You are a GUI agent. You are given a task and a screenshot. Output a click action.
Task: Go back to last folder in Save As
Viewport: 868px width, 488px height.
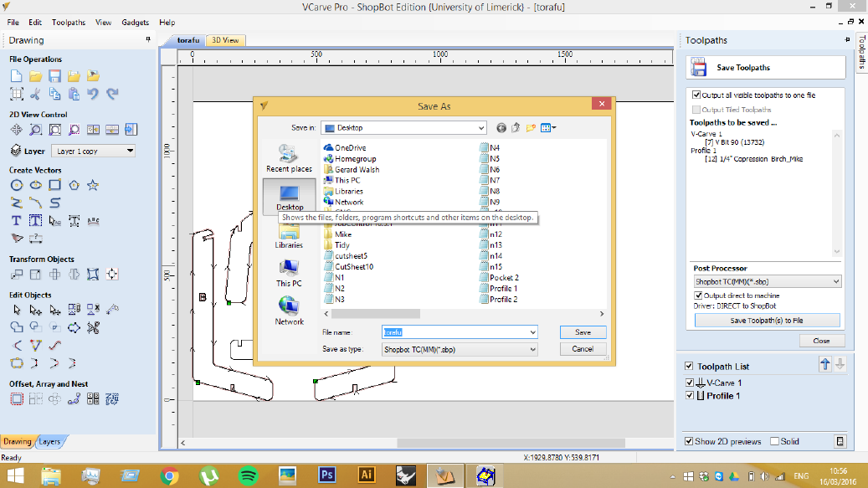501,128
